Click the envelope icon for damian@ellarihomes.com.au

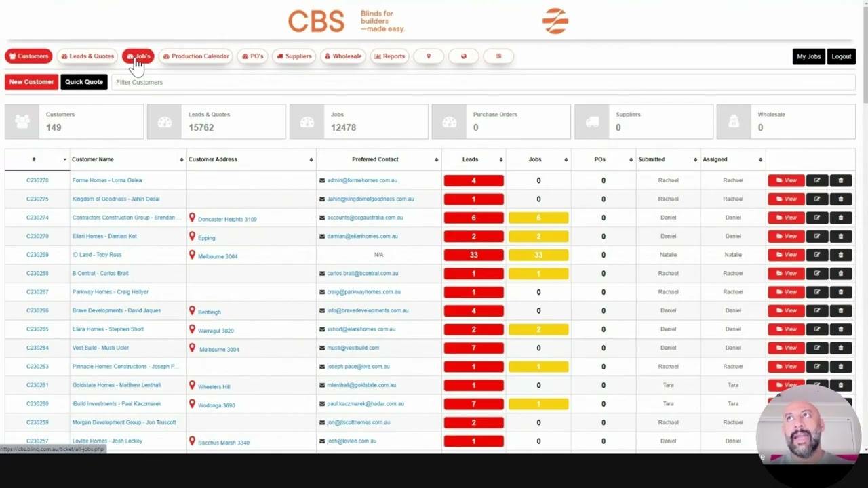click(x=322, y=236)
